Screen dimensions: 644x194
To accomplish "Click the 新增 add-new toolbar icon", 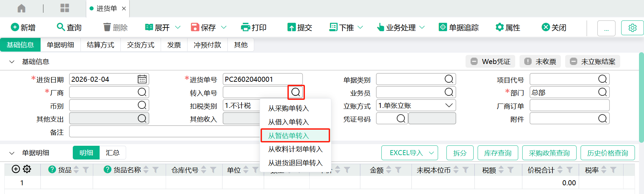I will (x=15, y=27).
